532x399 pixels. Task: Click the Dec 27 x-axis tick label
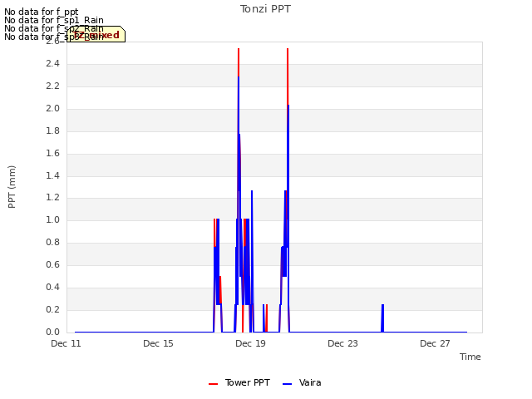[435, 343]
